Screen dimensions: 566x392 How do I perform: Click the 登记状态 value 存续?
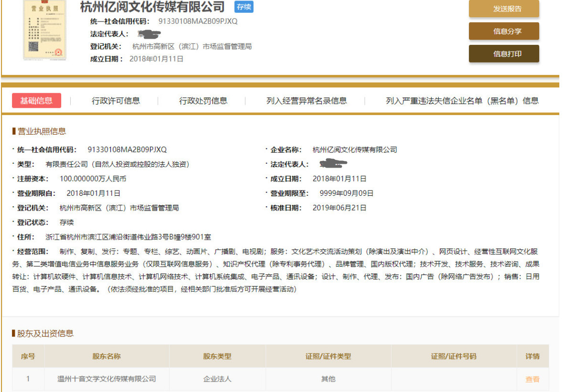(x=66, y=222)
